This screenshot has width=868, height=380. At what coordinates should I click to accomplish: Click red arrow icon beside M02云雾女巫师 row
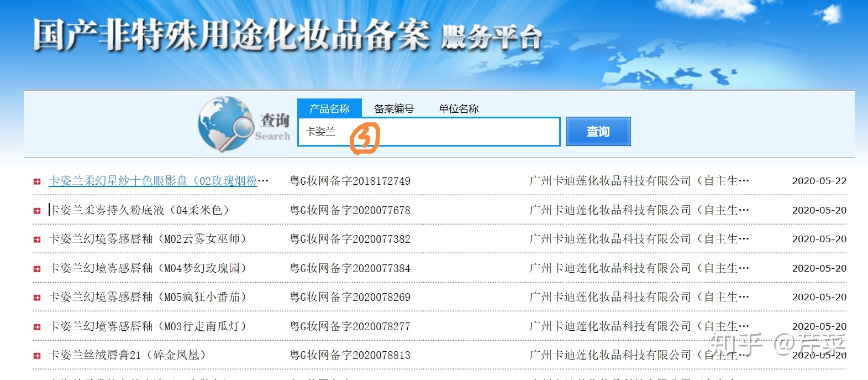point(37,240)
